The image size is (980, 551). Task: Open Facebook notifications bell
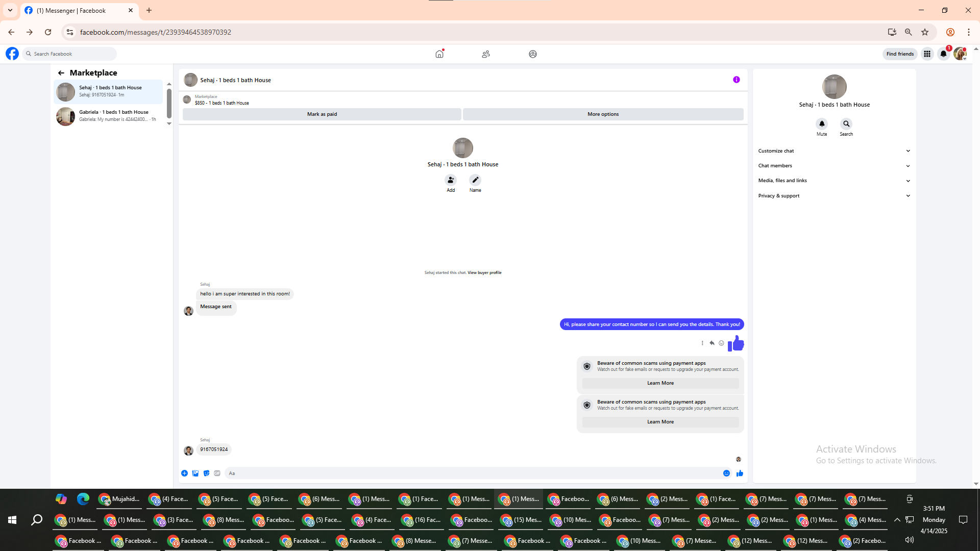point(943,54)
